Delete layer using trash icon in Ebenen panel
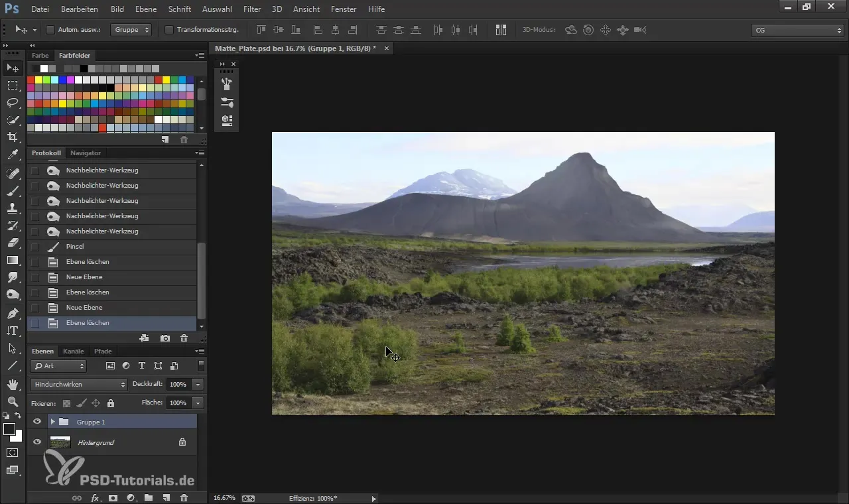Image resolution: width=849 pixels, height=504 pixels. (184, 497)
